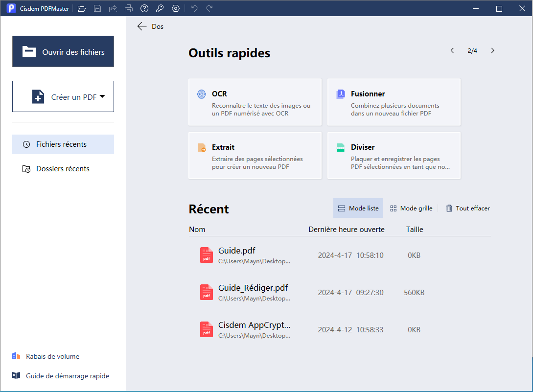Click the undo arrow icon
The image size is (533, 392).
(x=194, y=8)
